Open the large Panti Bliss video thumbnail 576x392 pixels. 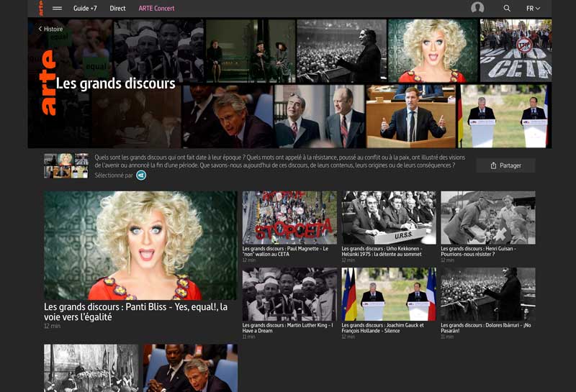(140, 245)
